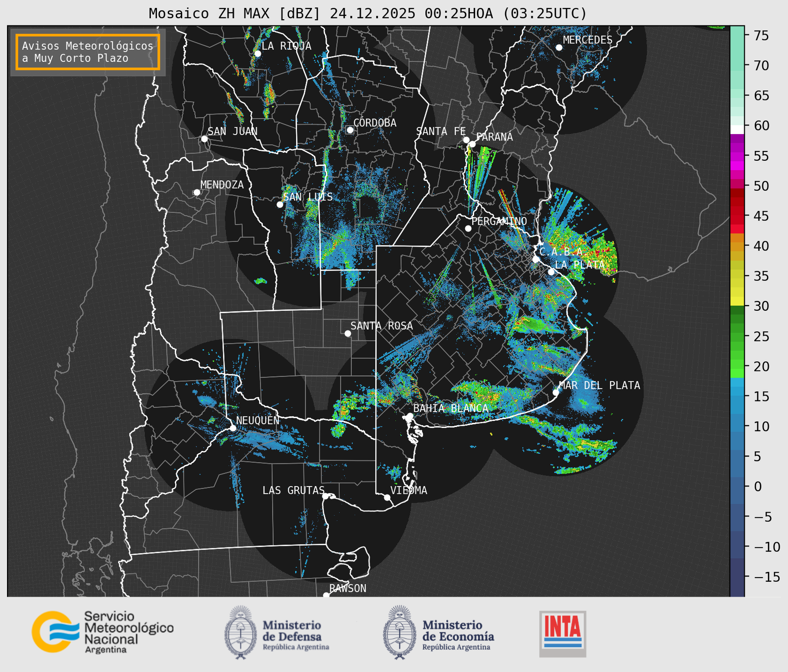788x672 pixels.
Task: Click the Las Grutas city label
Action: tap(293, 490)
